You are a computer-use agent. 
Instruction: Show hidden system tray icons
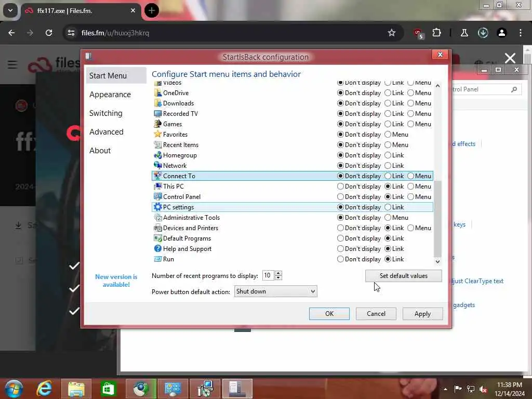tap(445, 389)
